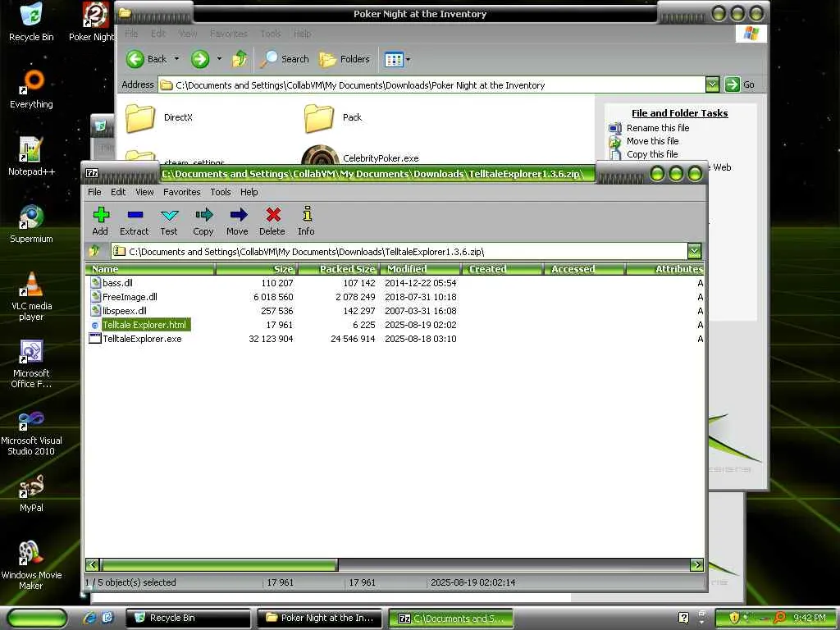Select Telltale Explorer.html file row
Screen dimensions: 840x630
394,325
